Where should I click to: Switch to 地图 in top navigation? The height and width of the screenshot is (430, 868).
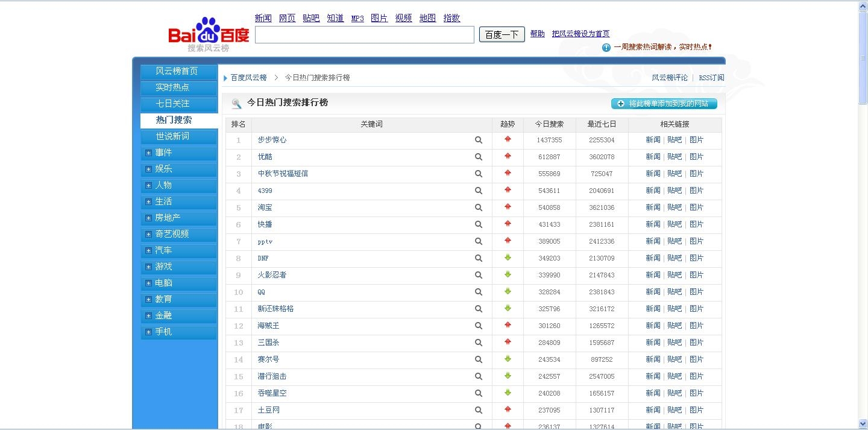point(427,18)
